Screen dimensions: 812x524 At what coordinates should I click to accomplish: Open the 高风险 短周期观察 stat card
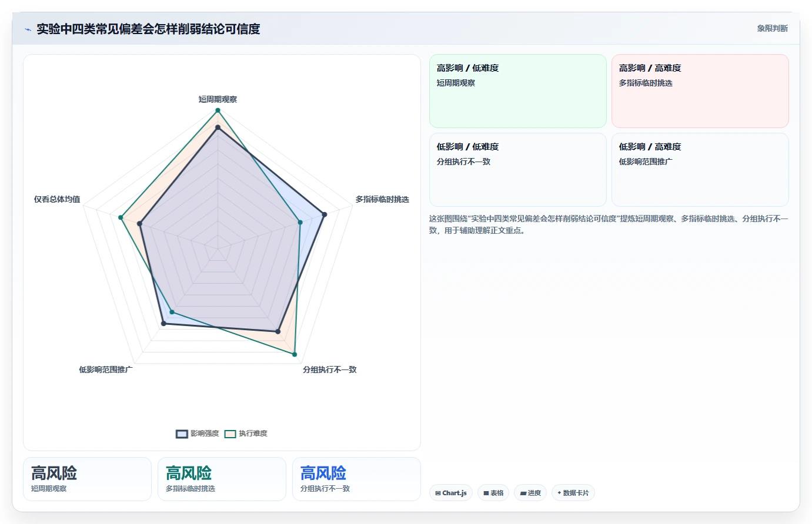87,479
